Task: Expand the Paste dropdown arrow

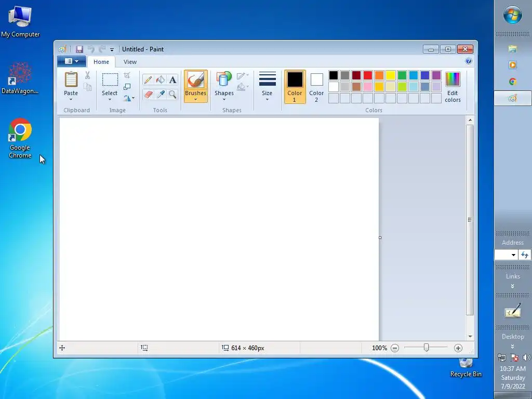Action: [x=71, y=99]
